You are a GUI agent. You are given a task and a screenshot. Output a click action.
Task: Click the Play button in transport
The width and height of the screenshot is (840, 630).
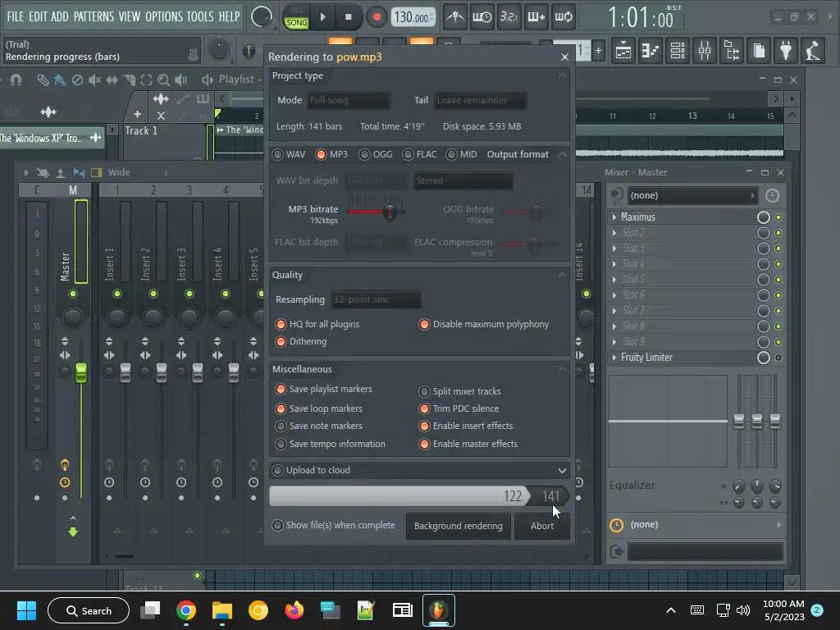click(322, 17)
